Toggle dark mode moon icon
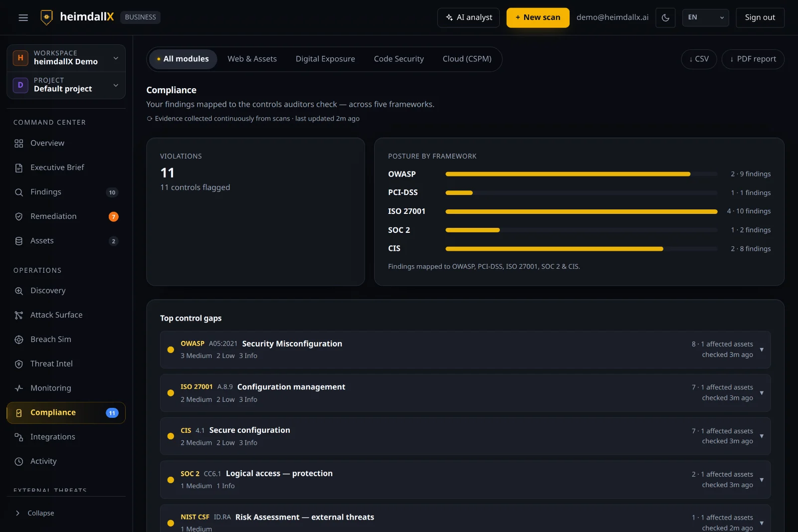Viewport: 798px width, 532px height. pyautogui.click(x=665, y=17)
